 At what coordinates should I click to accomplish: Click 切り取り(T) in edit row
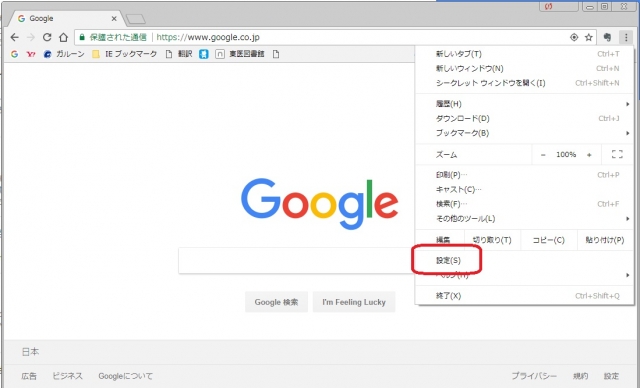tap(492, 240)
